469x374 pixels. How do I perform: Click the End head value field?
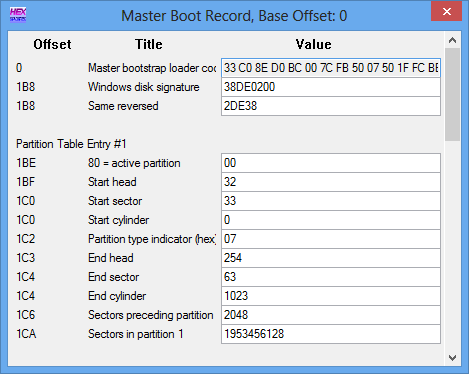coord(331,258)
